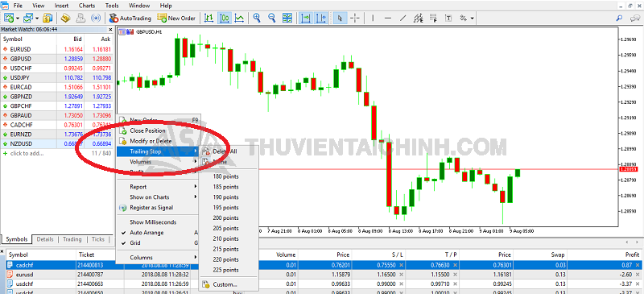The height and width of the screenshot is (294, 644).
Task: Click the signal broadcast circle icon
Action: point(95,18)
